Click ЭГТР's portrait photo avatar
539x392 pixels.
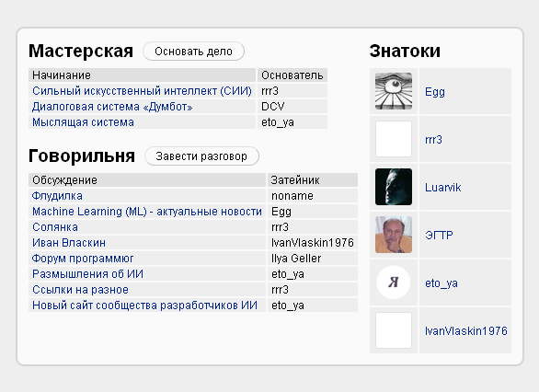[x=394, y=235]
